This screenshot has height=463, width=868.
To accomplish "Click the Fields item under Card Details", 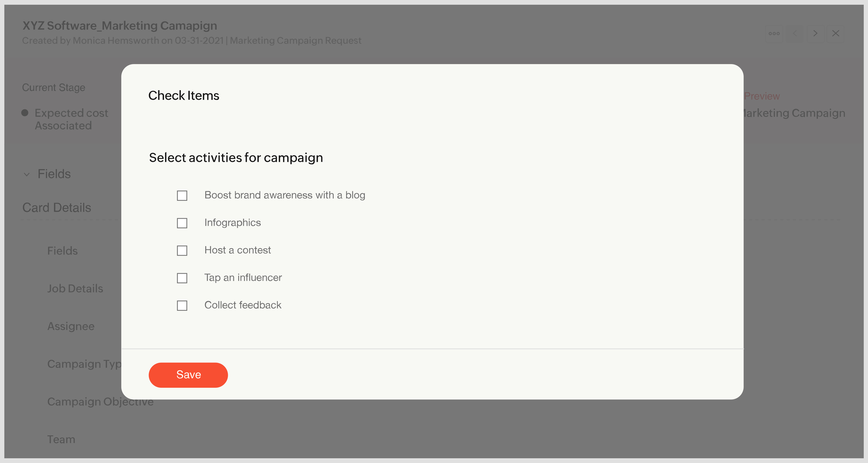I will pos(62,251).
